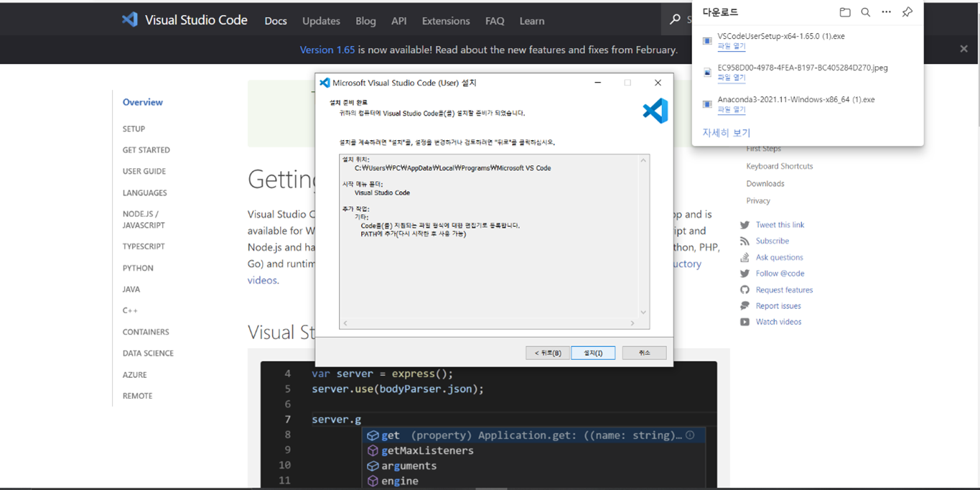Open the Blog tab in website header
The image size is (980, 490).
tap(365, 21)
